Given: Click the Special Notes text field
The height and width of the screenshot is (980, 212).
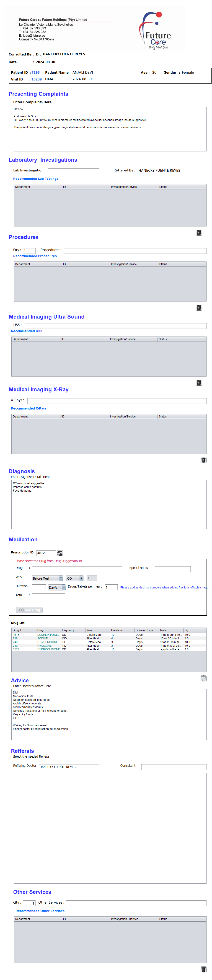Looking at the screenshot, I should pos(172,569).
